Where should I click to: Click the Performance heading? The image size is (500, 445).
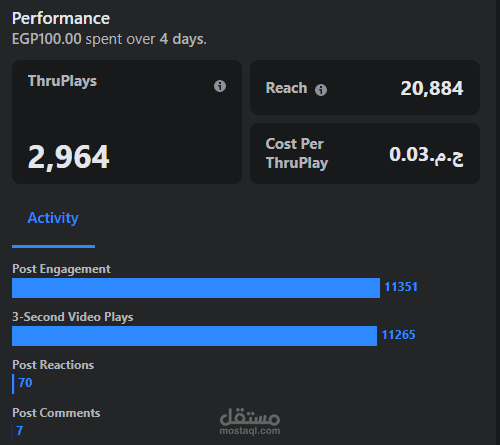61,18
